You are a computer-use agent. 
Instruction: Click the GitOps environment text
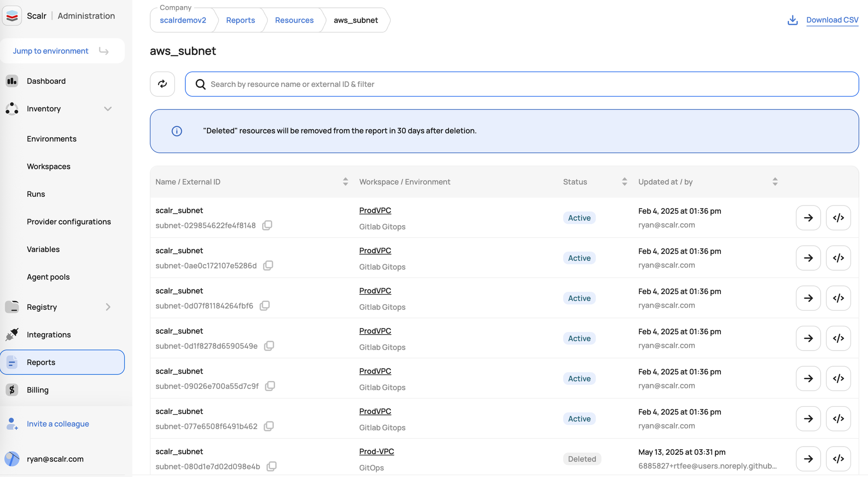tap(372, 467)
